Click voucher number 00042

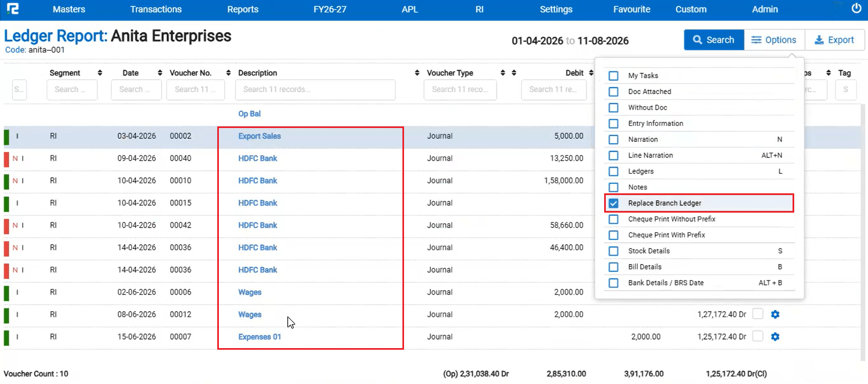(180, 225)
